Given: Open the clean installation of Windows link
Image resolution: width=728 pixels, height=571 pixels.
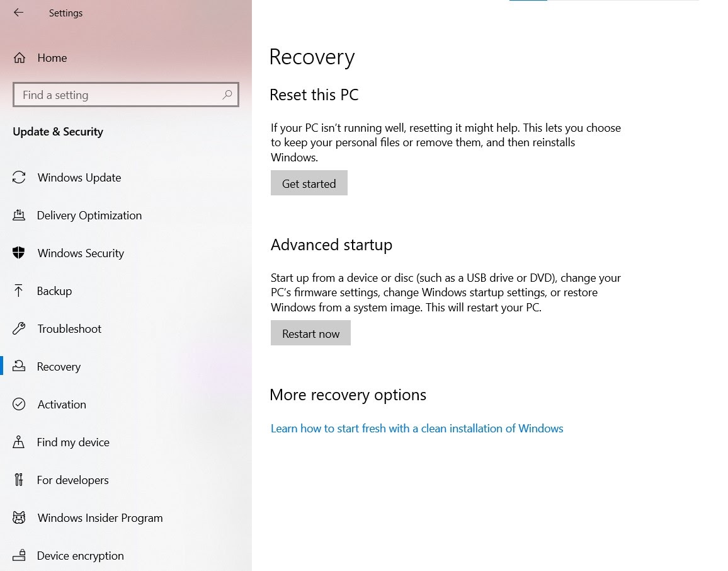Looking at the screenshot, I should 417,429.
